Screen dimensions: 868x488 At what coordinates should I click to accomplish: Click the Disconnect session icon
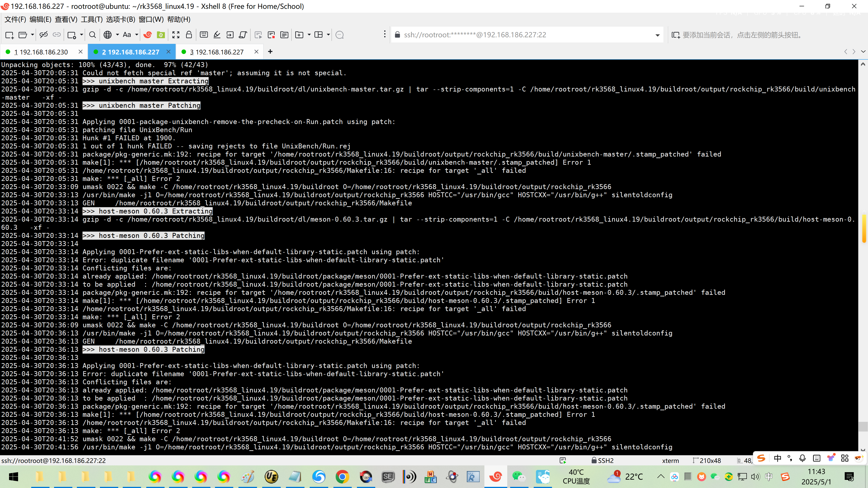43,35
